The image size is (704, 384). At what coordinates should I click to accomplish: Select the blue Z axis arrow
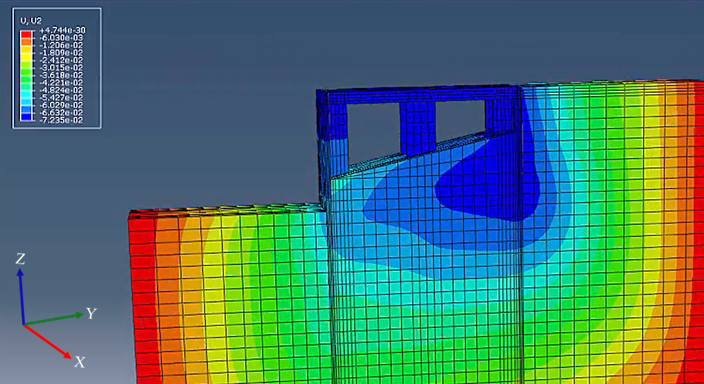tap(22, 296)
